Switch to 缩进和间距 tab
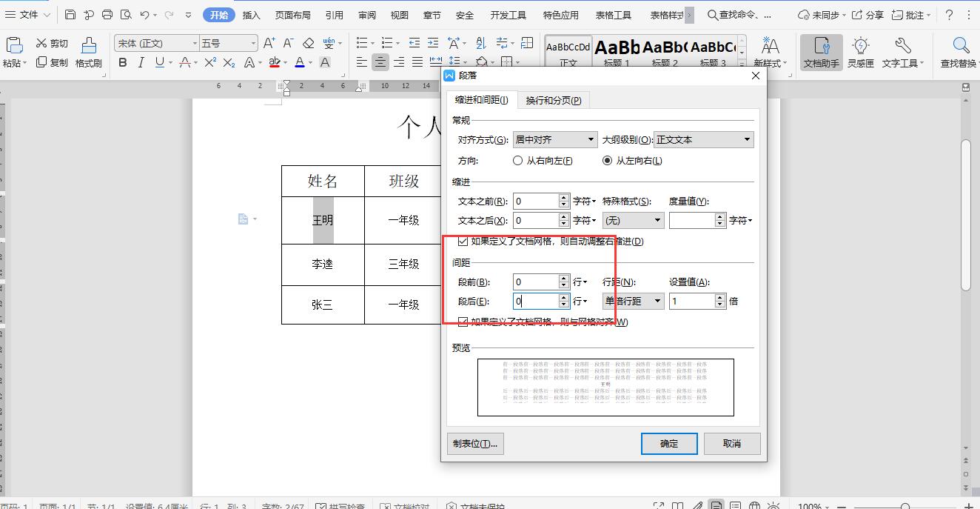The width and height of the screenshot is (980, 509). point(481,100)
